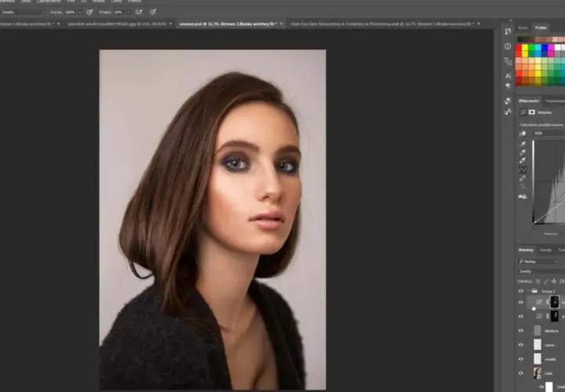Select the top Curves layer mask thumbnail
Viewport: 565px width, 392px height.
[555, 302]
